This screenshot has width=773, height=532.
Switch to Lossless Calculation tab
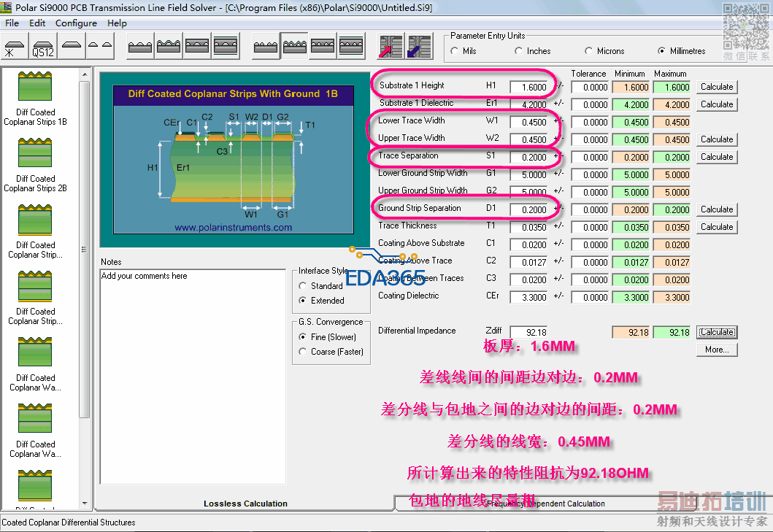pyautogui.click(x=245, y=504)
